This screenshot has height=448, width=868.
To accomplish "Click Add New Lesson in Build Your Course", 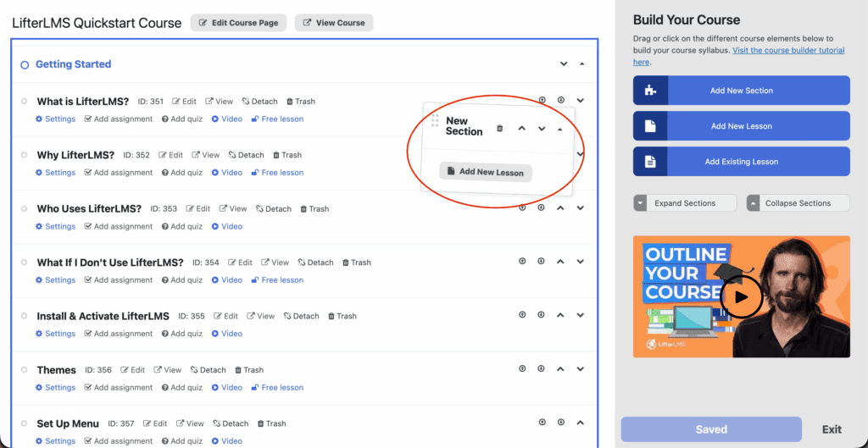I will click(x=741, y=125).
